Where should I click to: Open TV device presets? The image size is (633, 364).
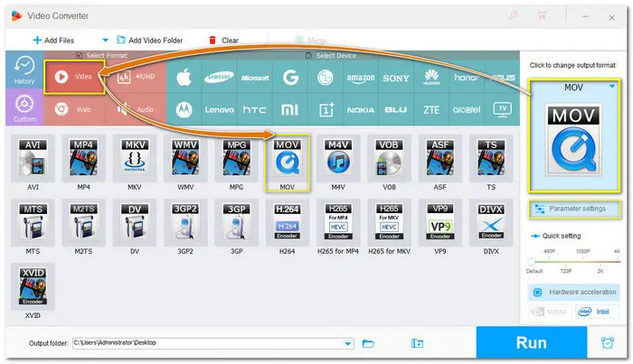pos(502,109)
